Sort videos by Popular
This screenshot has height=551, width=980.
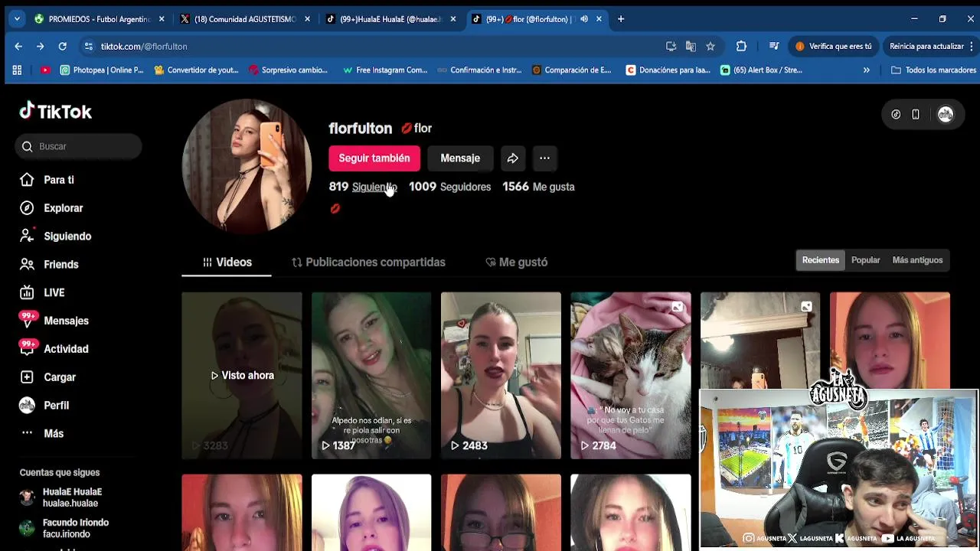point(866,260)
